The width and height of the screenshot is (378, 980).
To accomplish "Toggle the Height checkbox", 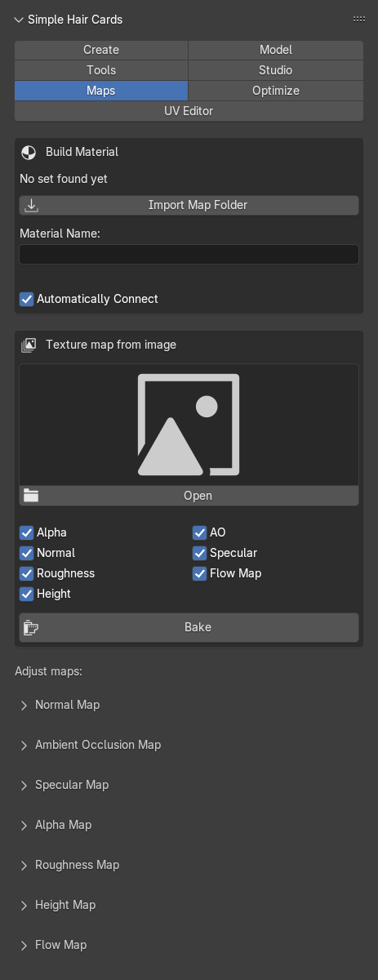I will click(x=27, y=594).
